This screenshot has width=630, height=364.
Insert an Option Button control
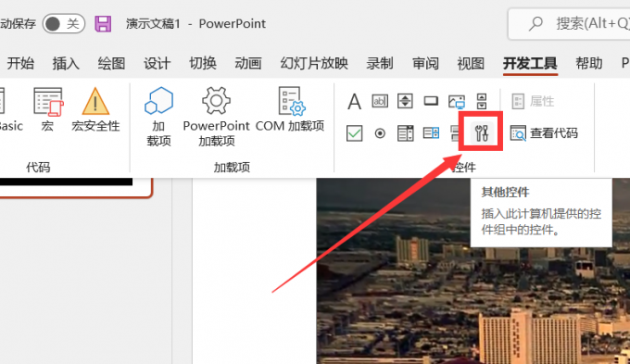(x=380, y=133)
